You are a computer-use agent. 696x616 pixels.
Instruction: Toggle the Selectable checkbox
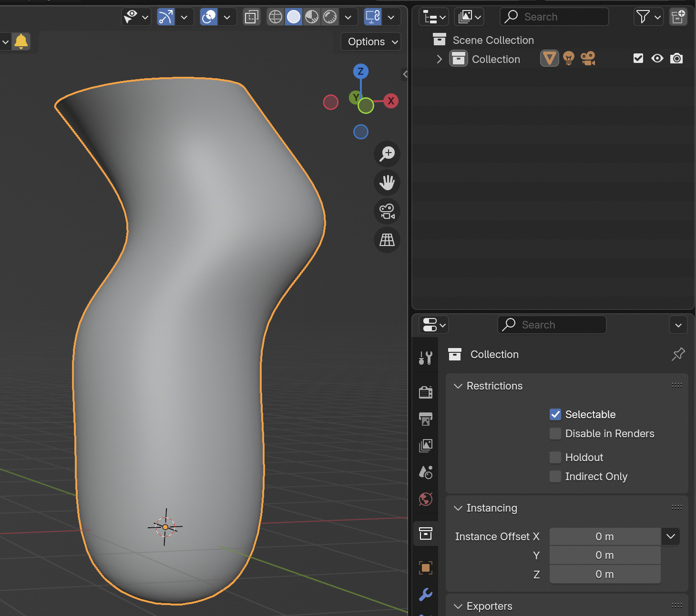555,414
